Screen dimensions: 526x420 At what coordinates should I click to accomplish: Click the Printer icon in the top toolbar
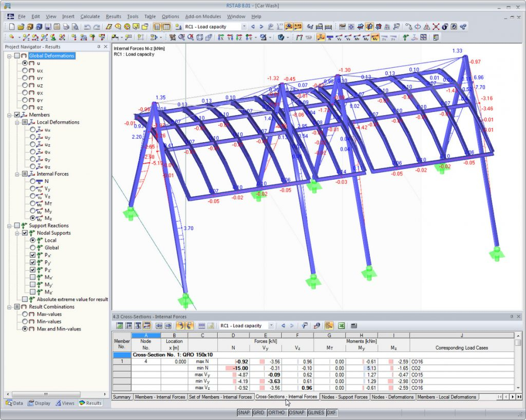(66, 26)
